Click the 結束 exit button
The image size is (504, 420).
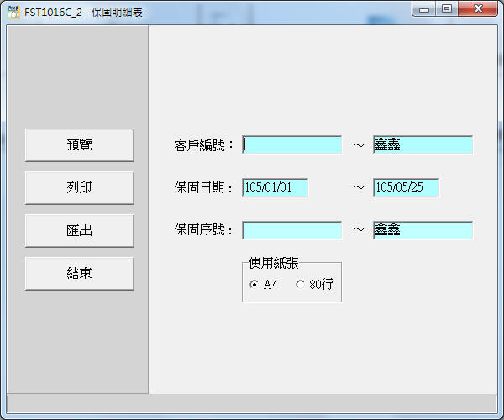pyautogui.click(x=80, y=274)
